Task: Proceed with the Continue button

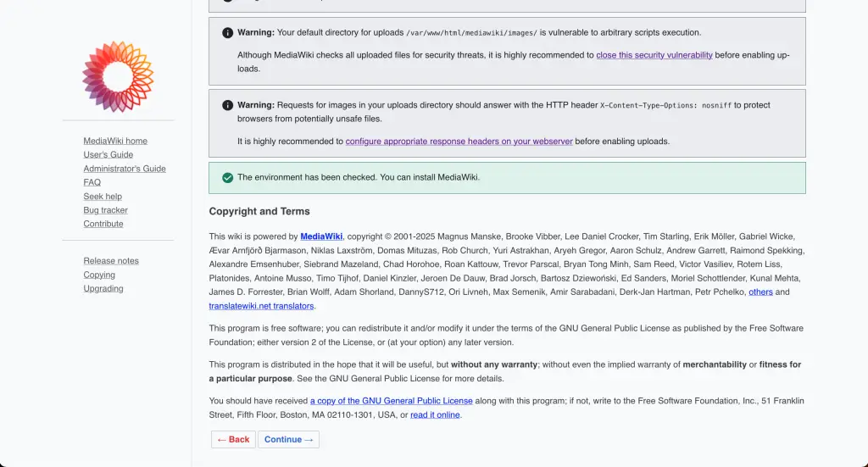Action: coord(288,439)
